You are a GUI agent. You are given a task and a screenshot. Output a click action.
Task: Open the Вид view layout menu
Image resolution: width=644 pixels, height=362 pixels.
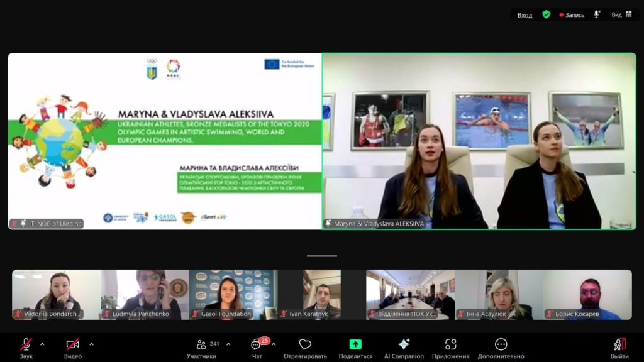tap(621, 14)
